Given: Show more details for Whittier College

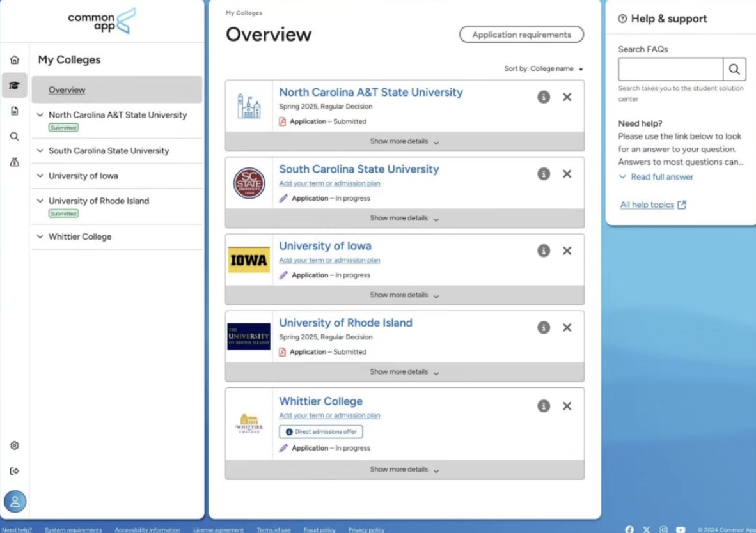Looking at the screenshot, I should pos(404,469).
